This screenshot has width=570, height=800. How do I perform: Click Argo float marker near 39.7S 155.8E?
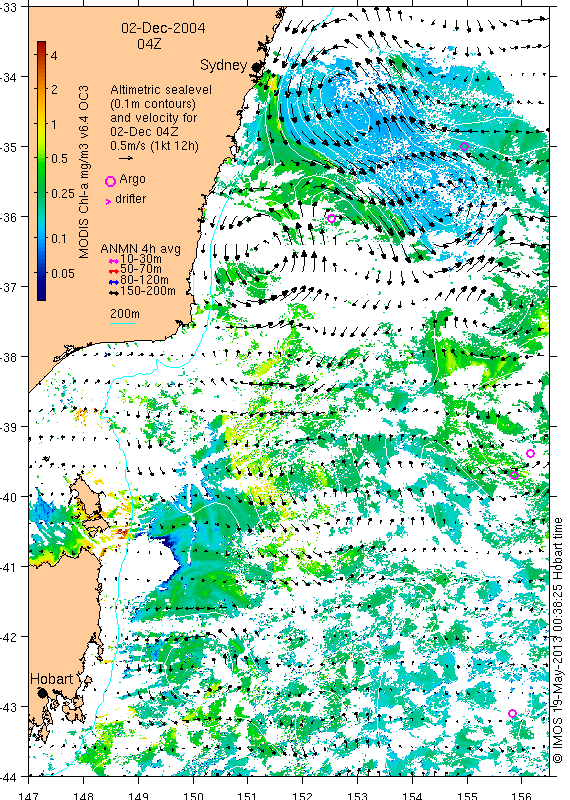(x=514, y=476)
